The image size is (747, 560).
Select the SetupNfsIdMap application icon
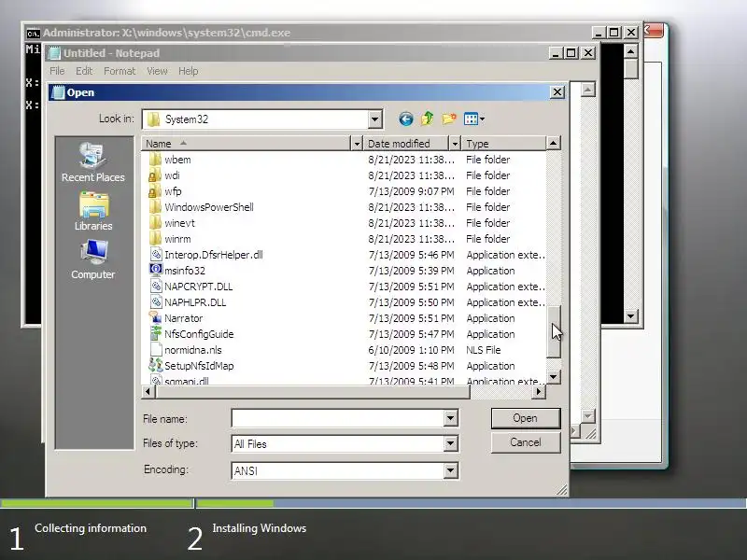[156, 365]
